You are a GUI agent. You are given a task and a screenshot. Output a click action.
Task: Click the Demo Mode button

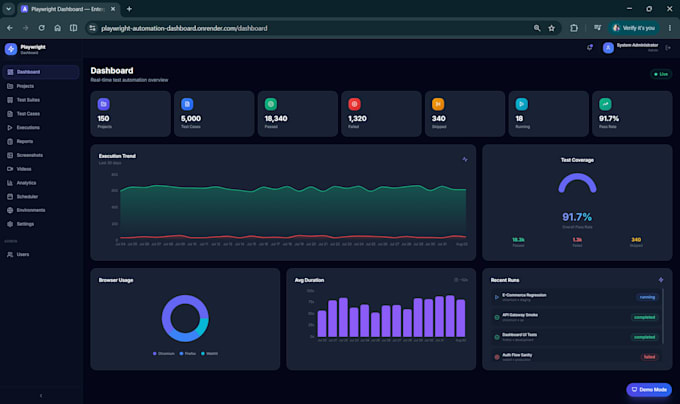click(x=649, y=390)
